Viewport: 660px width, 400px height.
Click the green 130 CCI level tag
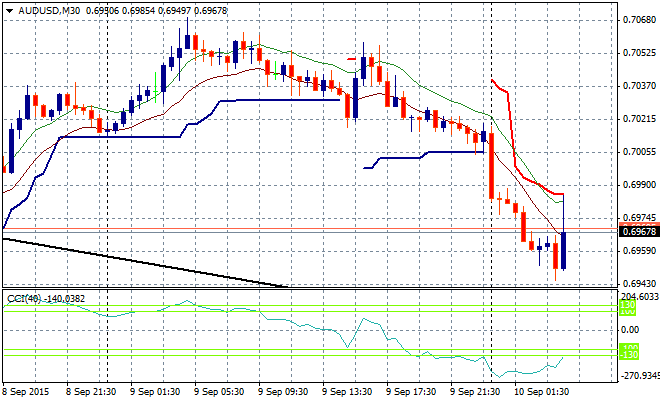click(628, 305)
